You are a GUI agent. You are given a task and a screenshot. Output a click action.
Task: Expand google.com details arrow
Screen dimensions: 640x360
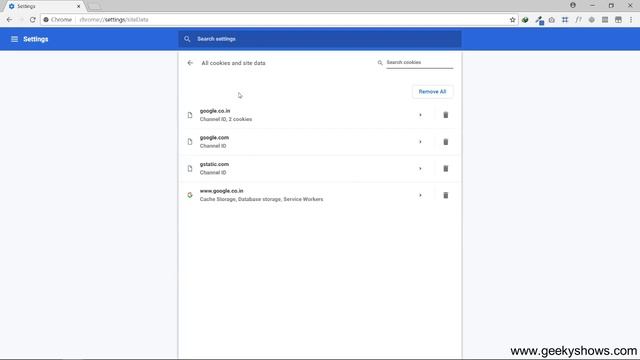tap(420, 142)
